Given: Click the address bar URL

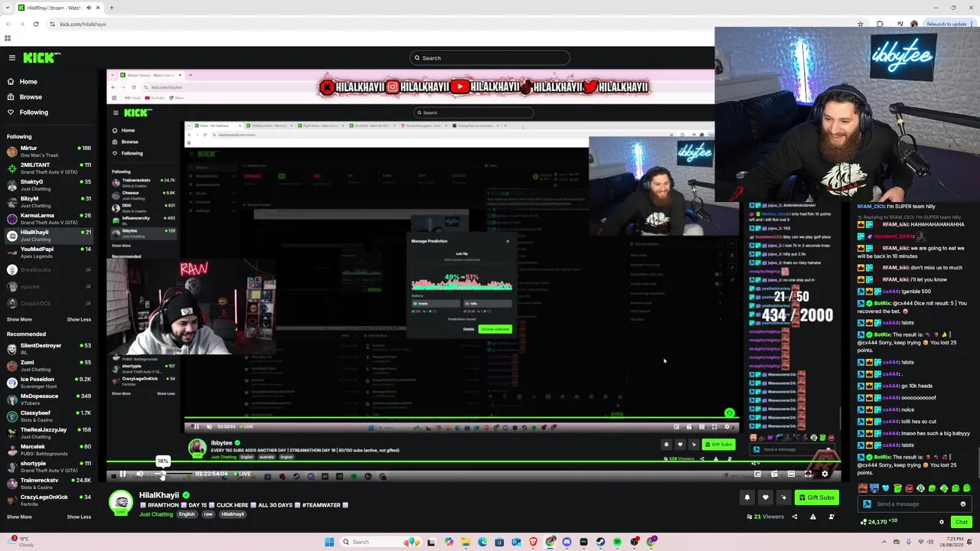Looking at the screenshot, I should 83,24.
